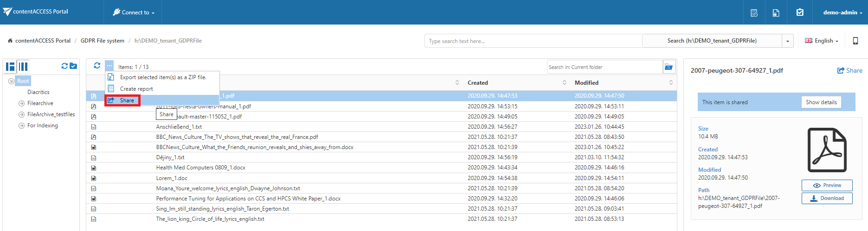Download the selected PDF file
Image resolution: width=868 pixels, height=231 pixels.
click(827, 198)
